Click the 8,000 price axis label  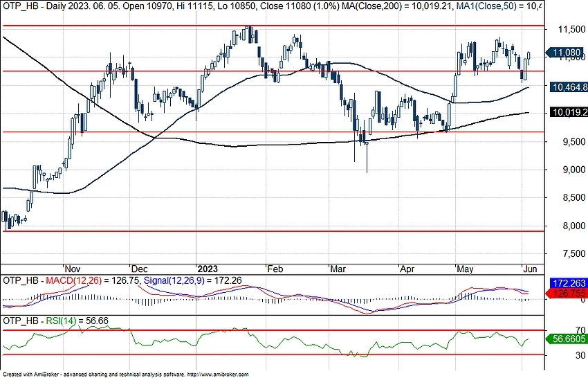coord(573,226)
